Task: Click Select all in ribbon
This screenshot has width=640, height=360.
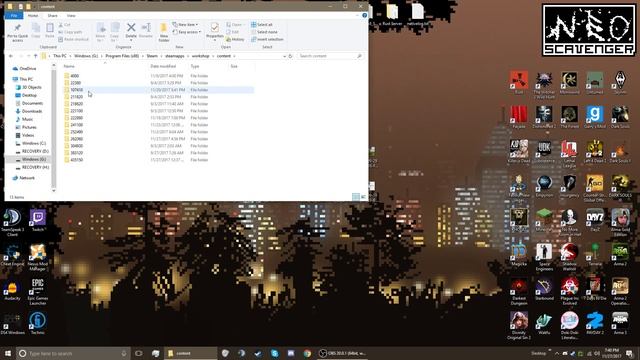Action: 262,24
